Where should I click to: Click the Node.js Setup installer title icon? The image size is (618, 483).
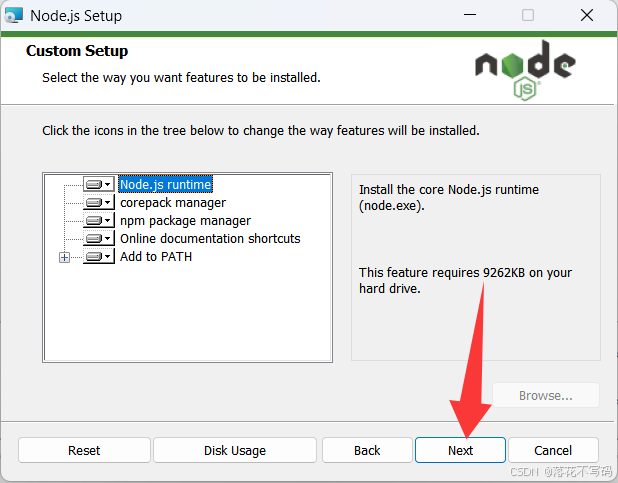(x=13, y=16)
